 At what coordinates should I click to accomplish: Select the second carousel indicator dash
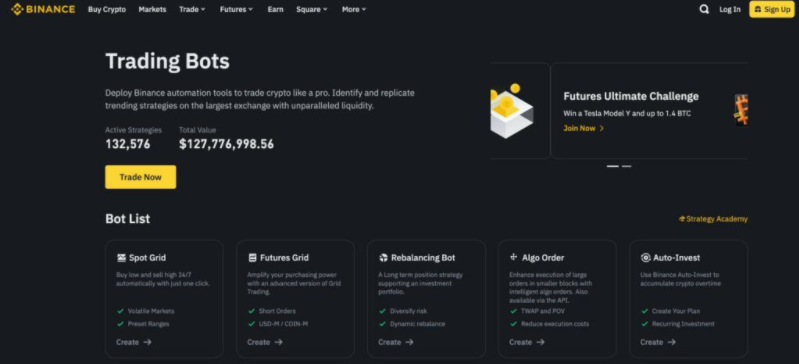point(626,166)
